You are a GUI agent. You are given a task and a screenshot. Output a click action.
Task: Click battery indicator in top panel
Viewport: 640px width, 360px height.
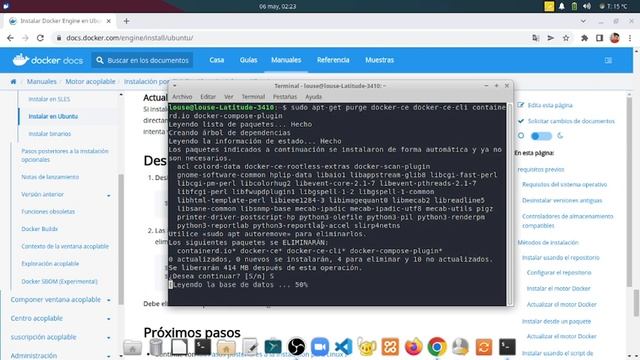(x=574, y=6)
